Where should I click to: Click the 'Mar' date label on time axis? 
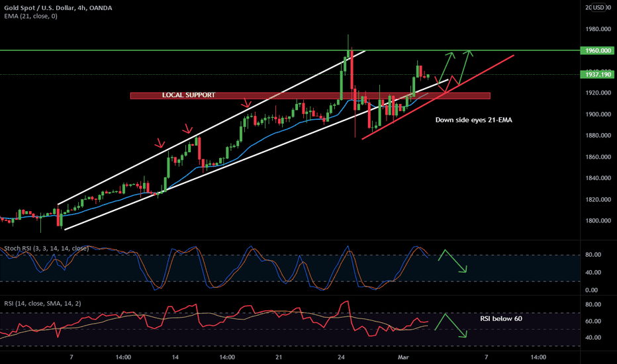403,357
